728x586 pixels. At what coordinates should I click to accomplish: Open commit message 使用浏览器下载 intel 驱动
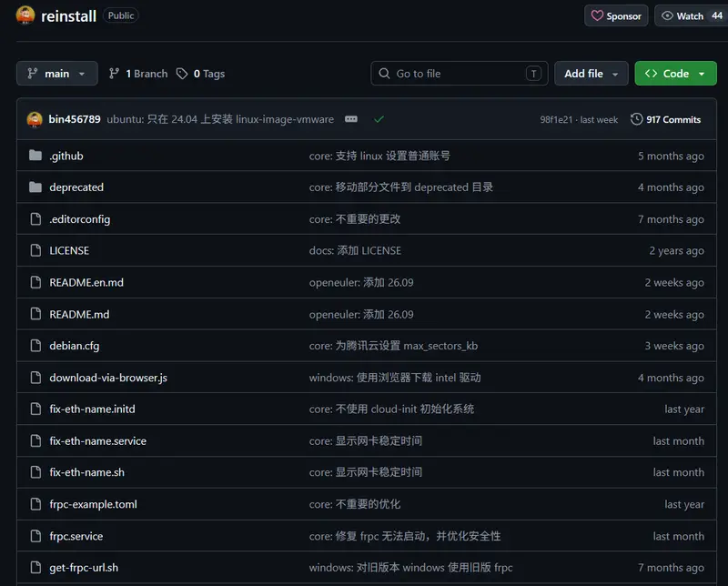[x=395, y=378]
